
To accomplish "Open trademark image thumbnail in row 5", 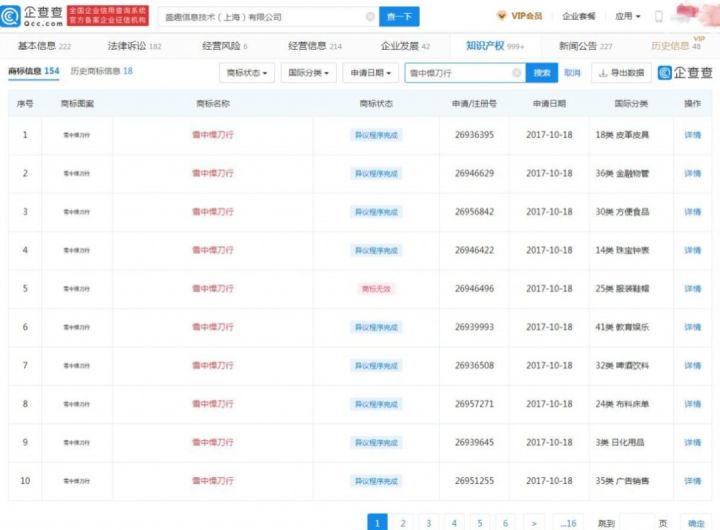I will (77, 289).
